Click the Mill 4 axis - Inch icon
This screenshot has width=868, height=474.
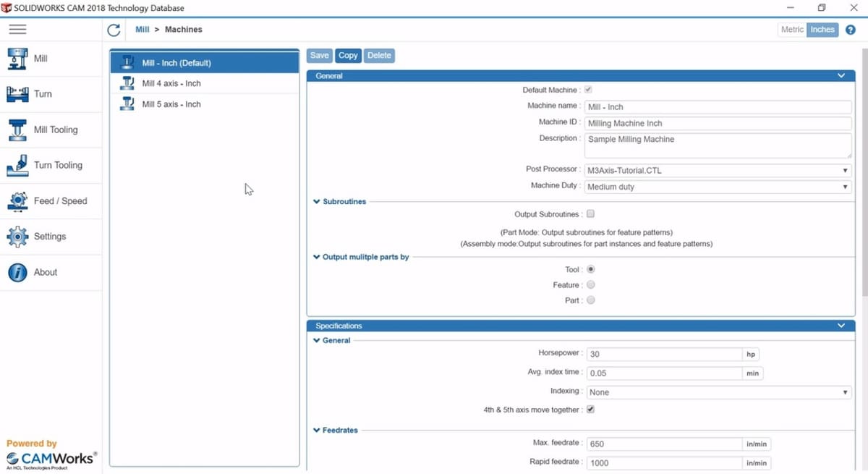click(128, 83)
